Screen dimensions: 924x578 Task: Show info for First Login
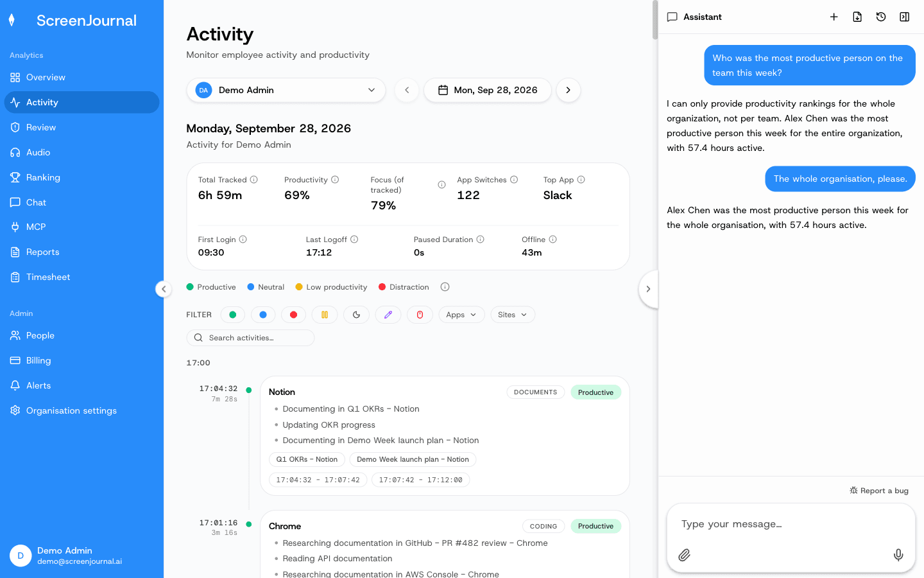point(243,240)
